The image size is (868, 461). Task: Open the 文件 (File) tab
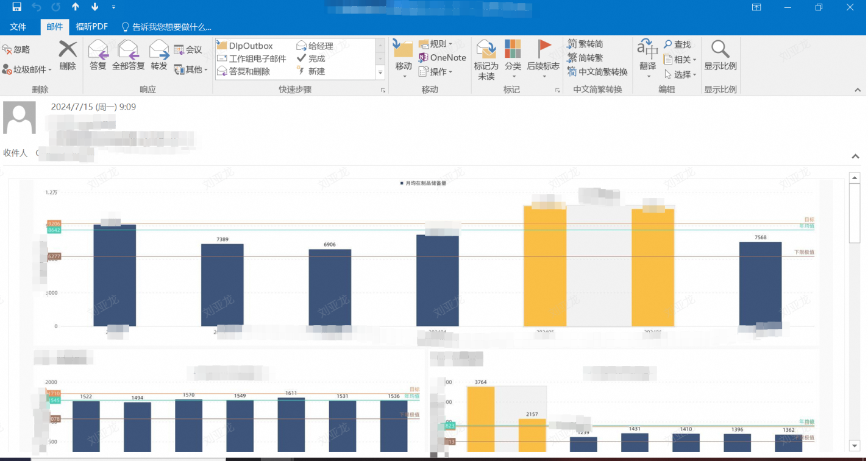click(18, 27)
